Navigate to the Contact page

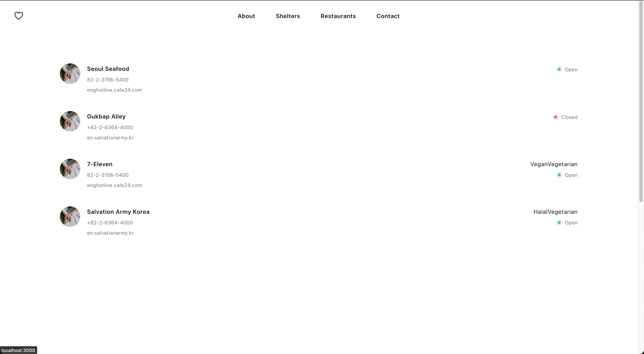(x=388, y=16)
